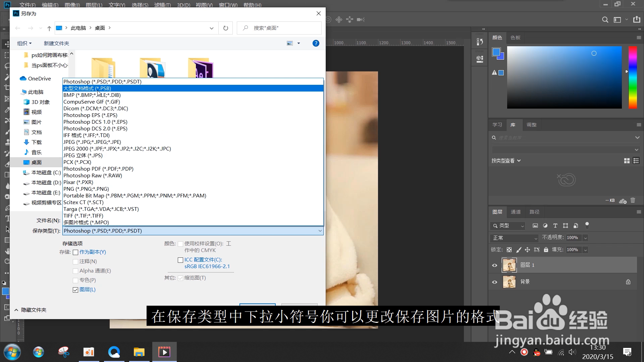644x362 pixels.
Task: Enable the ICC 配置文件 checkbox
Action: pyautogui.click(x=180, y=260)
